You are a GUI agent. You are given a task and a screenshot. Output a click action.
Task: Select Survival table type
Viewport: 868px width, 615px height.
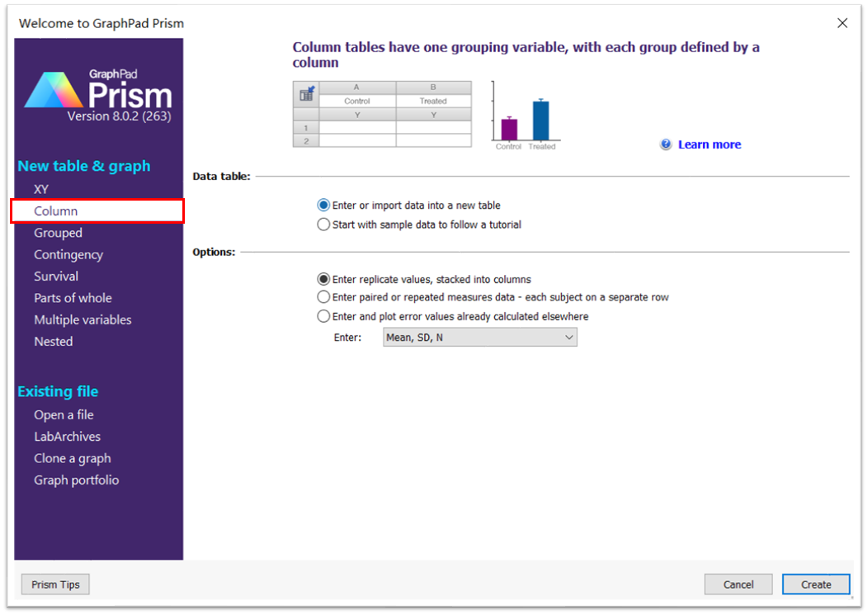pyautogui.click(x=56, y=277)
